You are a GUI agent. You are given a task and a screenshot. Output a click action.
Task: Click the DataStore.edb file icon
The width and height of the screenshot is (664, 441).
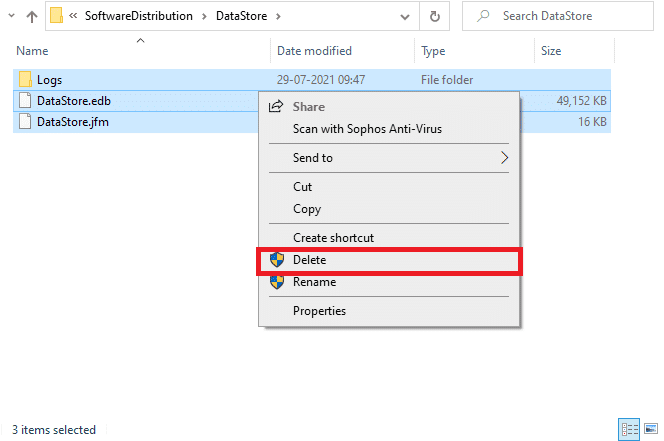click(x=25, y=100)
